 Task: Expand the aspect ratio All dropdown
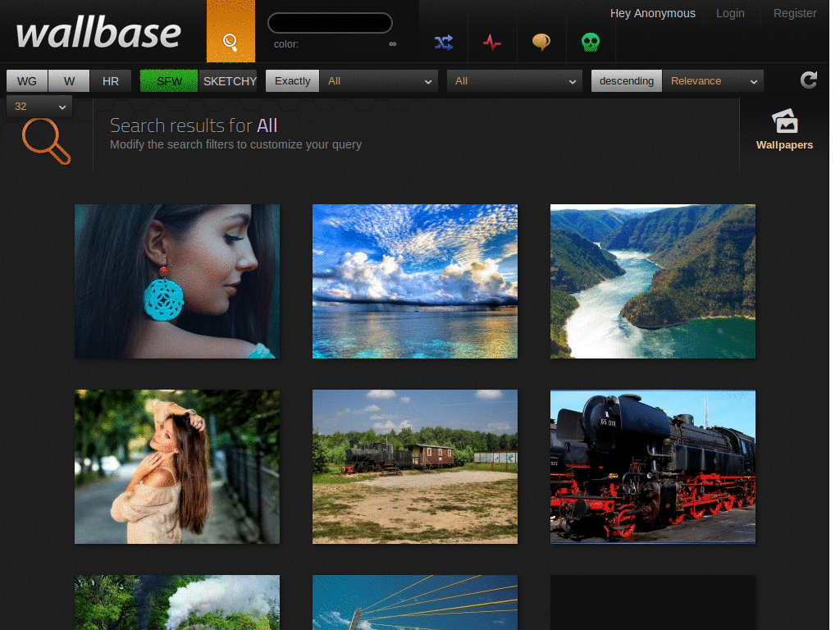[x=514, y=81]
